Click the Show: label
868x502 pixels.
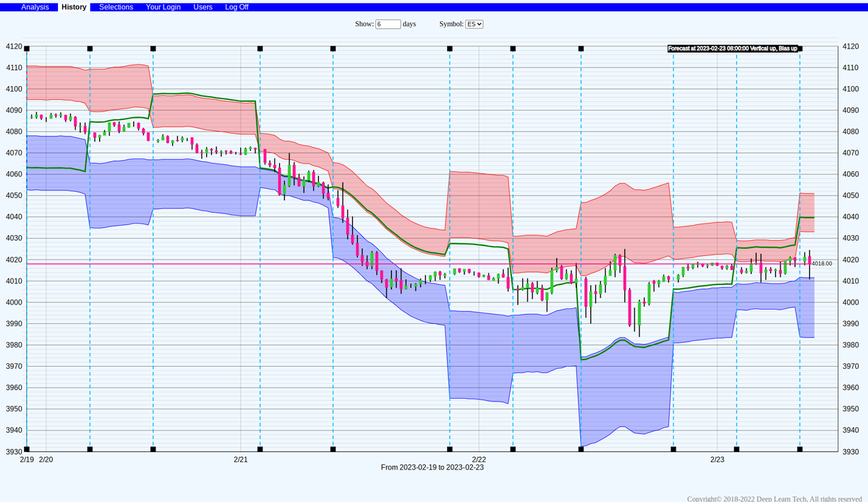pyautogui.click(x=364, y=24)
